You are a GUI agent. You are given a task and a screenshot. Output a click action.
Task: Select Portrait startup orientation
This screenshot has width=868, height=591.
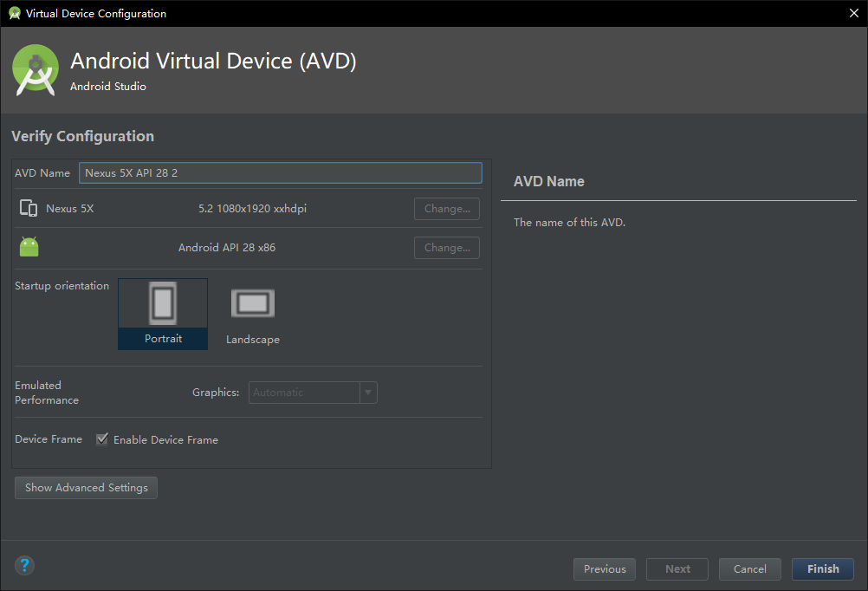click(x=163, y=314)
